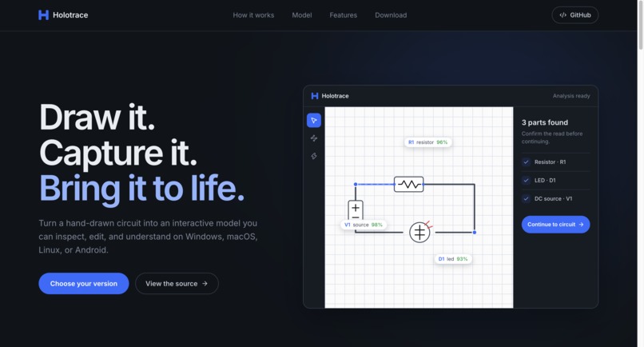Open the GitHub button in header
The image size is (644, 347).
[575, 15]
